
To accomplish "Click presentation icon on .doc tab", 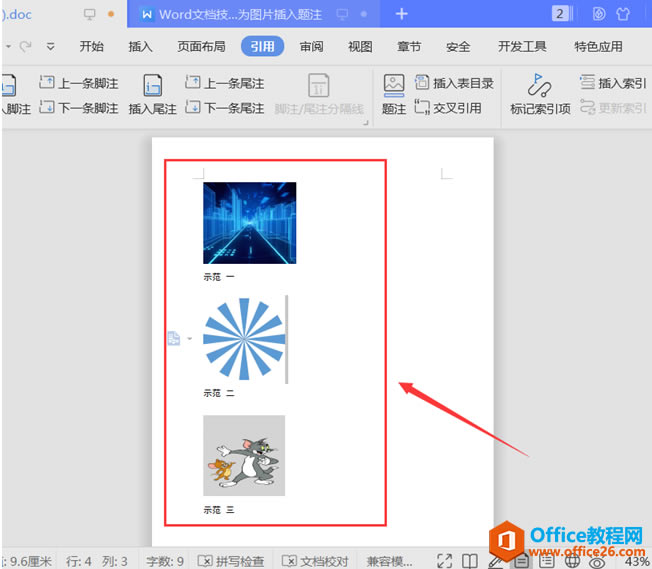I will (89, 14).
